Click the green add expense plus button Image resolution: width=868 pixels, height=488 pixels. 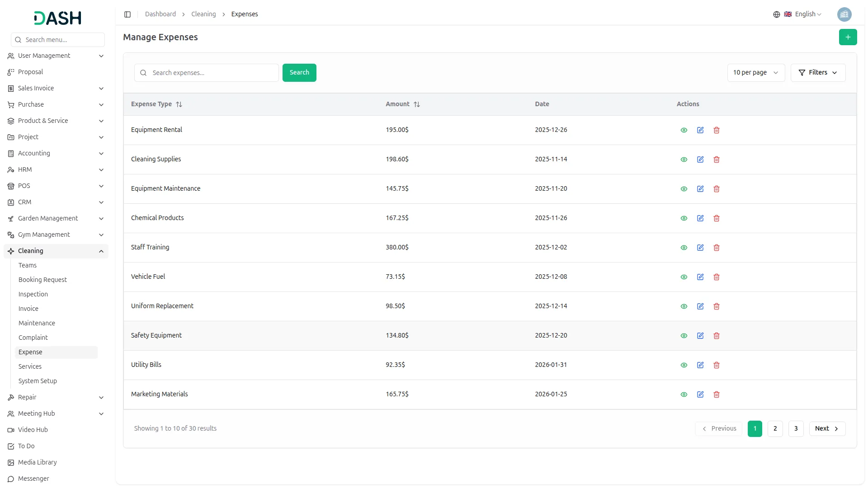pos(848,37)
